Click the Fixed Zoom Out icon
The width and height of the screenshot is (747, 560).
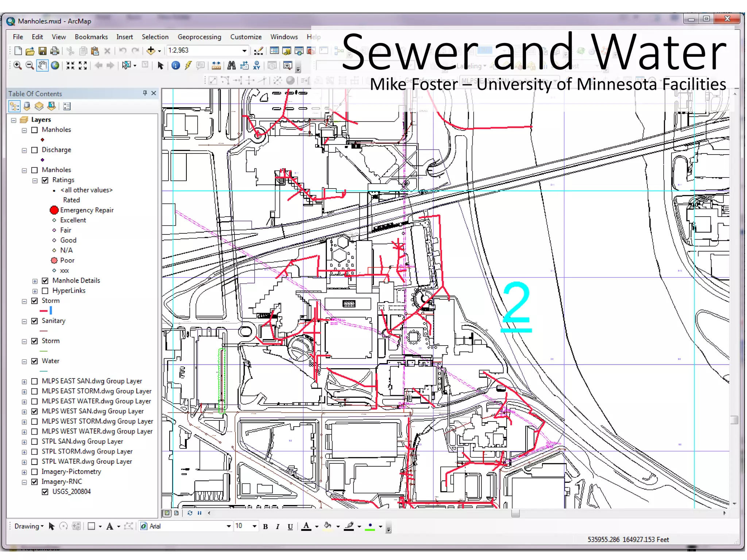click(83, 65)
